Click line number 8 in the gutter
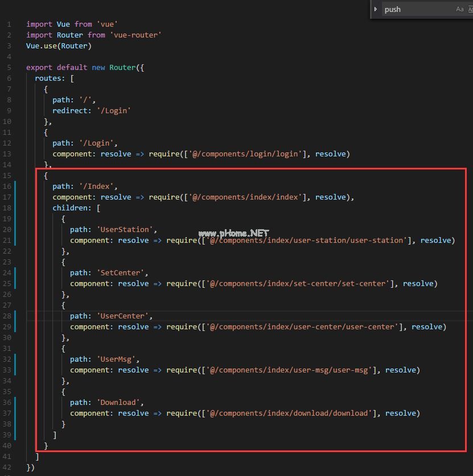Viewport: 473px width, 476px height. click(x=9, y=100)
